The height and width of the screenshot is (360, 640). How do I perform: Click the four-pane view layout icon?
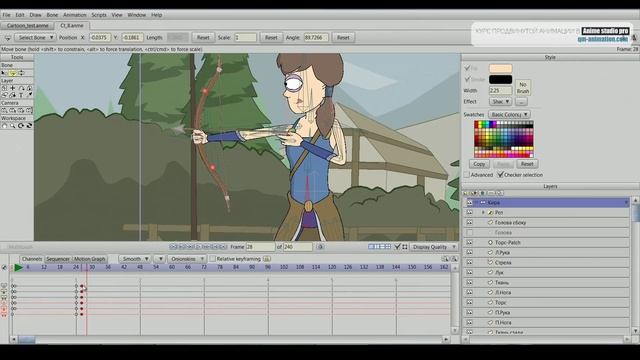coord(388,247)
